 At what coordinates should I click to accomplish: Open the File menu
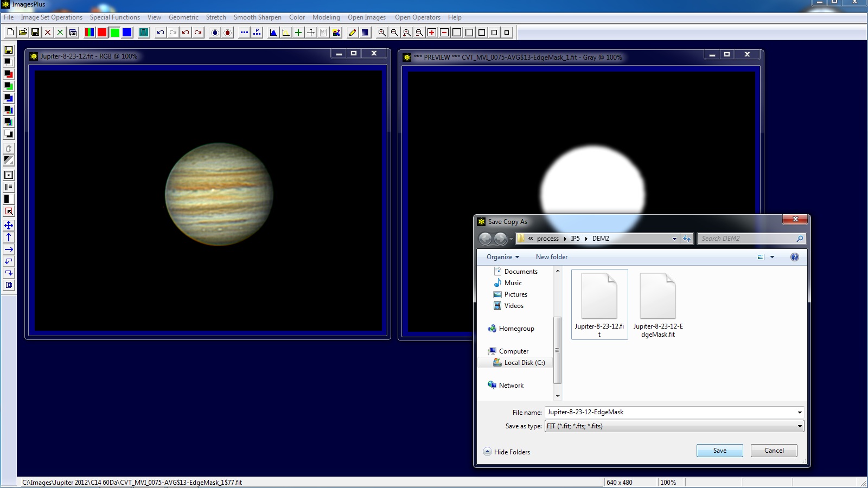click(x=9, y=17)
